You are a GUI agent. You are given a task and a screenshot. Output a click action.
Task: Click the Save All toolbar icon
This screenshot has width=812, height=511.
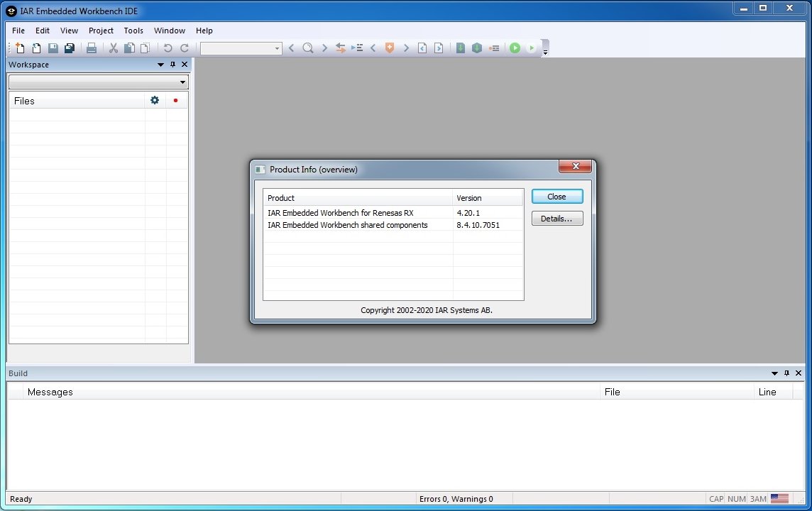coord(70,48)
